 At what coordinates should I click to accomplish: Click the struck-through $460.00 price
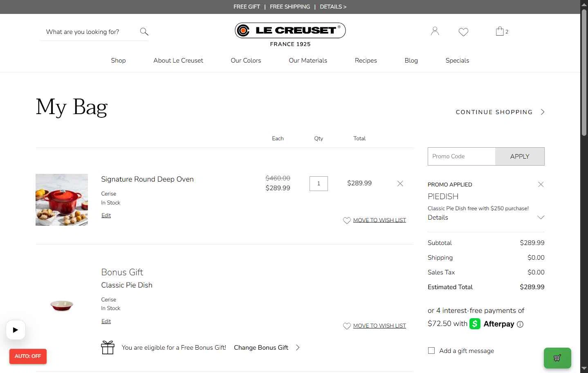coord(278,178)
